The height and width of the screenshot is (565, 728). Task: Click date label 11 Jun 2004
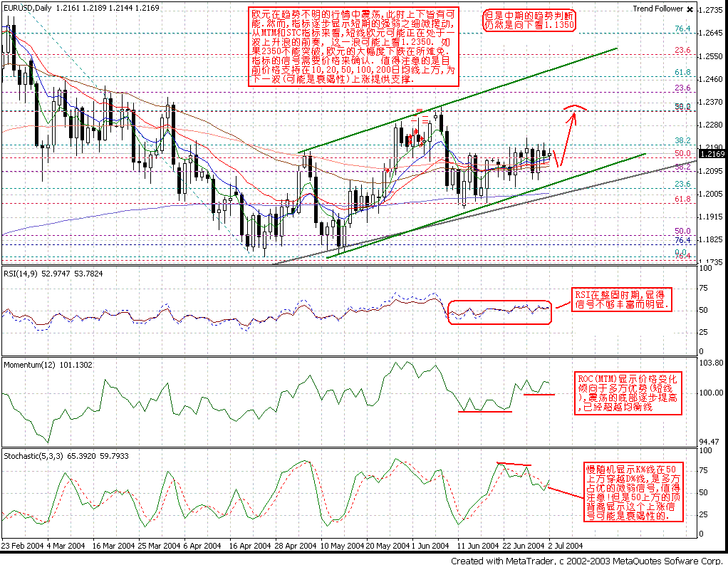(478, 546)
